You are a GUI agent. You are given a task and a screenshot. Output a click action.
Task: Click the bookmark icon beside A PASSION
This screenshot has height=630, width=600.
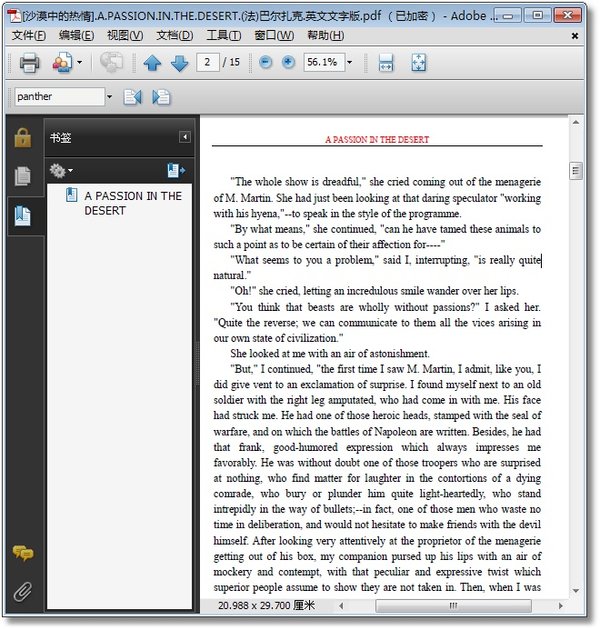coord(72,195)
